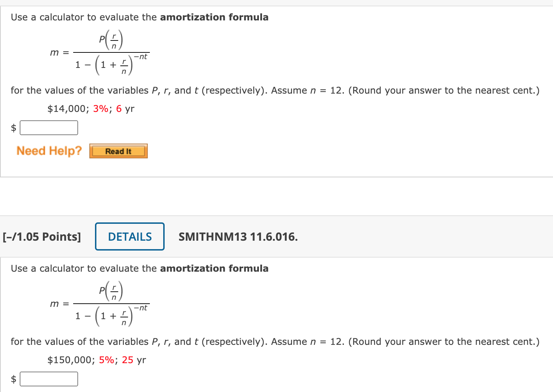The height and width of the screenshot is (392, 553).
Task: Click the [-/1.05 Points] score label
Action: pos(42,236)
